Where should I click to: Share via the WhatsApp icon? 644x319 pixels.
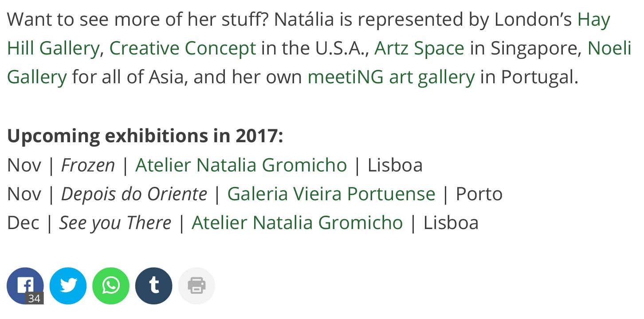point(111,286)
